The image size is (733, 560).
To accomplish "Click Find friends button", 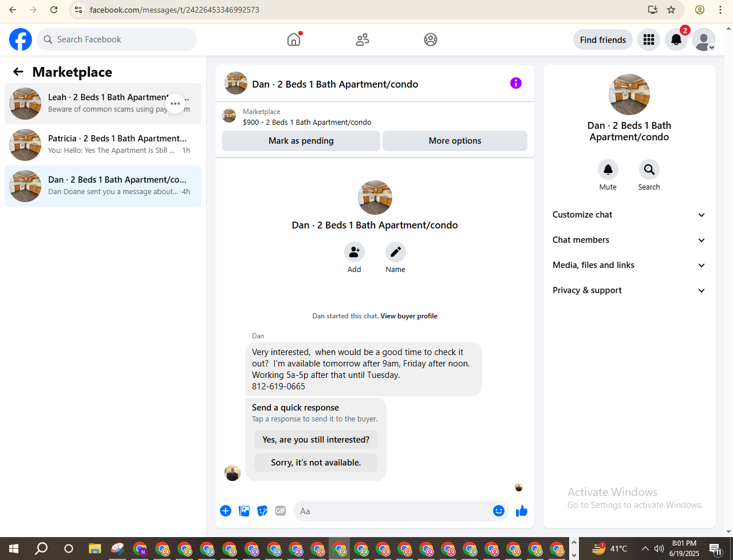I will [603, 40].
